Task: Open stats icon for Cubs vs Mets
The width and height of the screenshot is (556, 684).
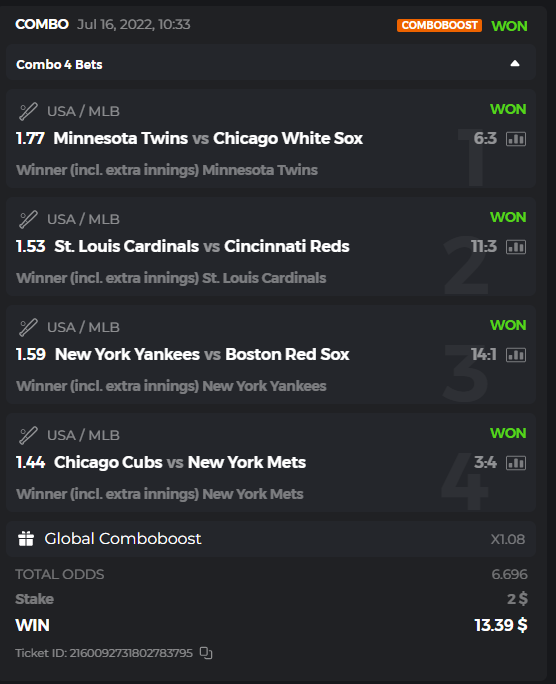Action: [515, 463]
